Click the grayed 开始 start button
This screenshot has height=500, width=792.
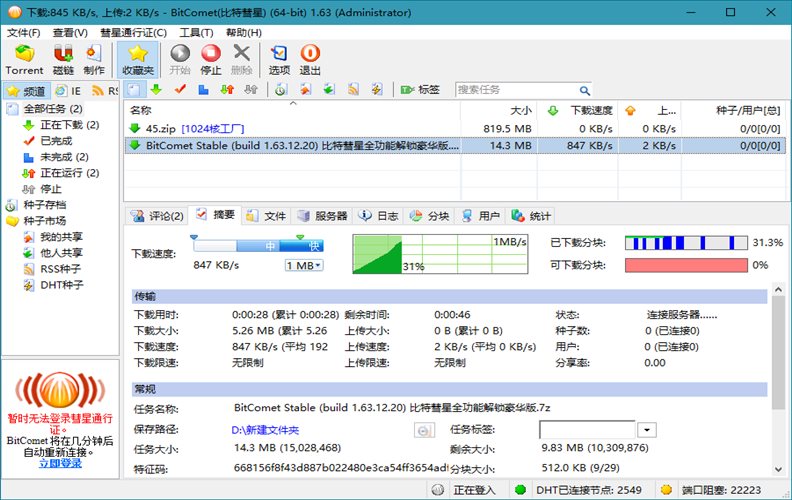pyautogui.click(x=180, y=60)
